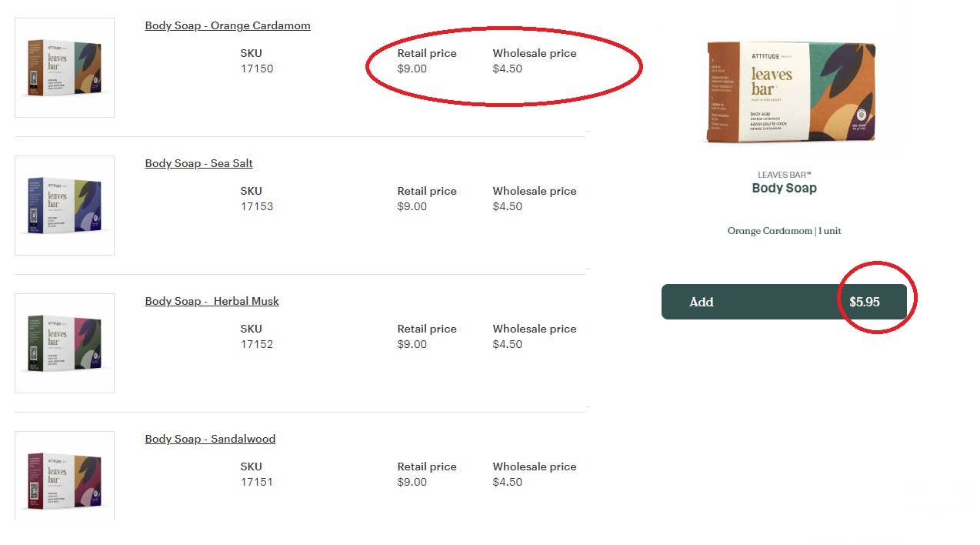
Task: Click the Herbal Musk wholesale price value
Action: (x=508, y=344)
